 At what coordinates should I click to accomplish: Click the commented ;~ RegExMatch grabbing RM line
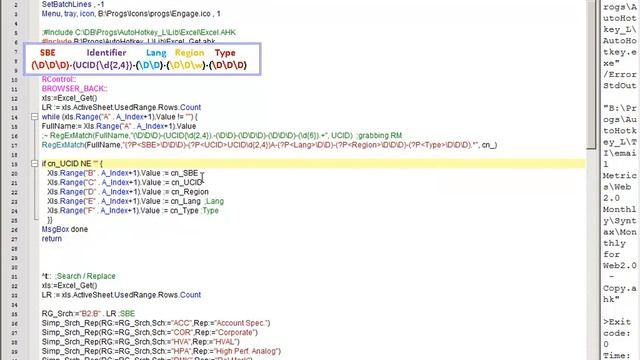[222, 136]
